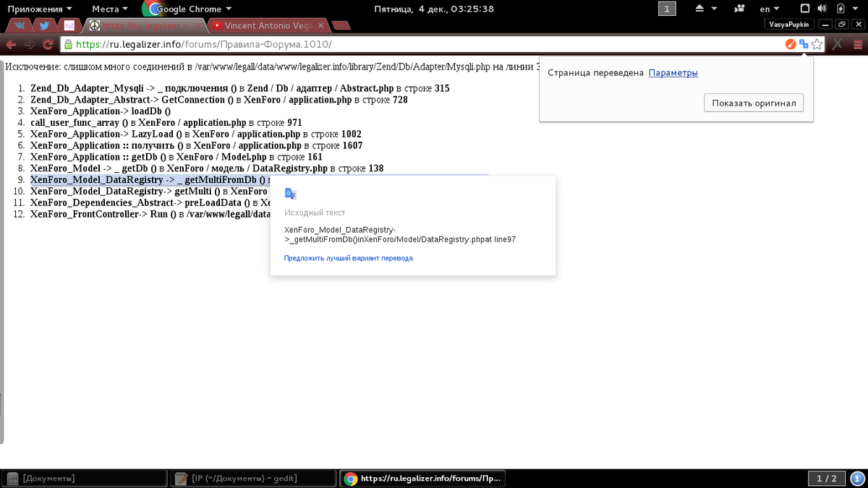Focus the address bar URL field
Image resolution: width=868 pixels, height=488 pixels.
[x=427, y=44]
